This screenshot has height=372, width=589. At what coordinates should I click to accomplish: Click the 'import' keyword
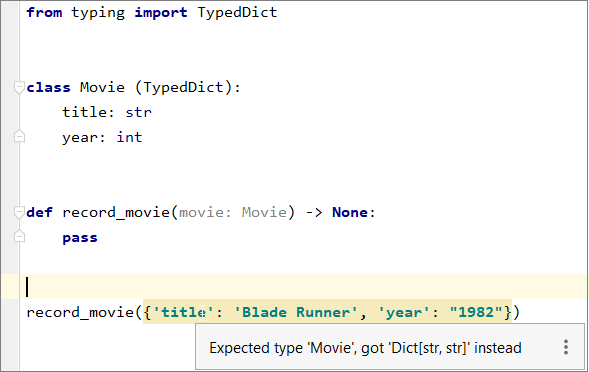[161, 12]
